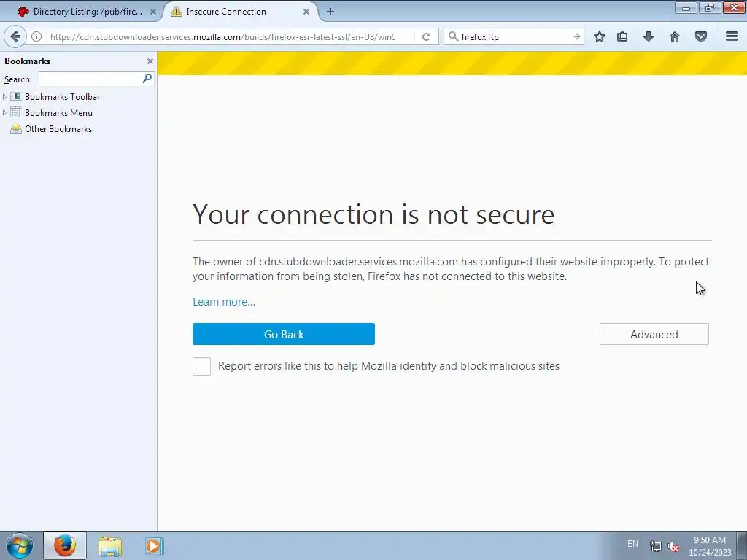The width and height of the screenshot is (747, 560).
Task: Focus the bookmarks sidebar Search field
Action: click(90, 79)
